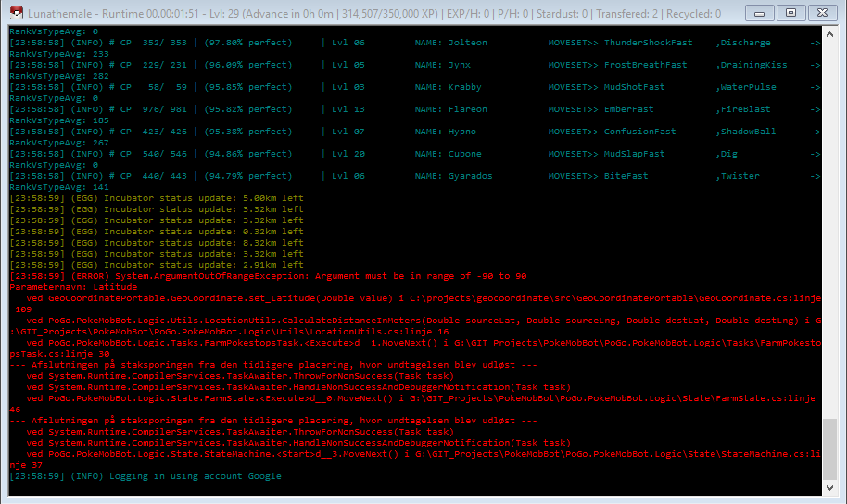Click the charge move ',Discharge'
The height and width of the screenshot is (504, 847).
pos(743,42)
